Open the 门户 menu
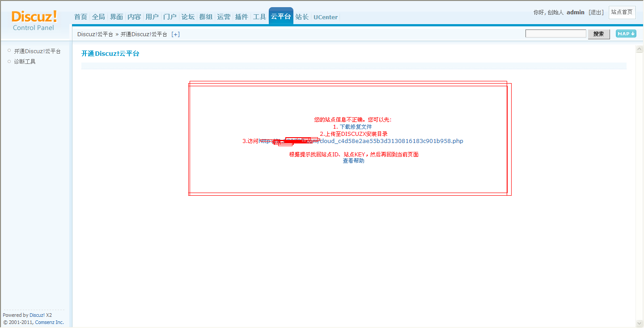This screenshot has height=328, width=644. 170,17
